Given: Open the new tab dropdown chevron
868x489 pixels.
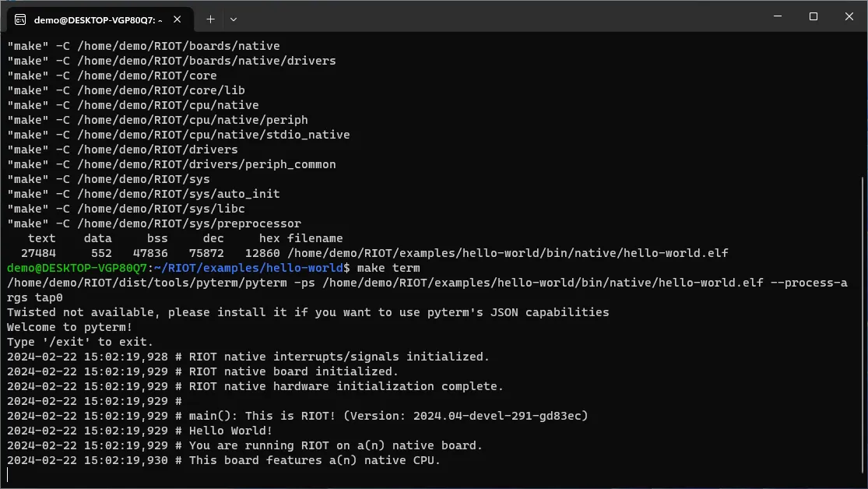Looking at the screenshot, I should click(x=234, y=19).
